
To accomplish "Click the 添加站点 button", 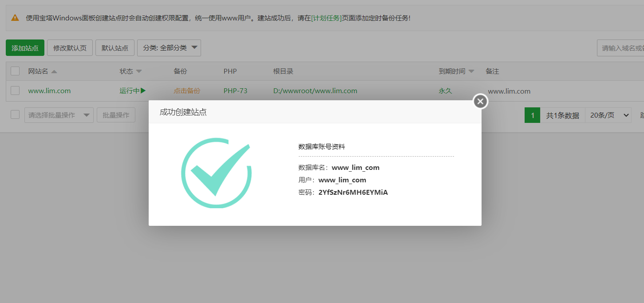I will click(25, 48).
